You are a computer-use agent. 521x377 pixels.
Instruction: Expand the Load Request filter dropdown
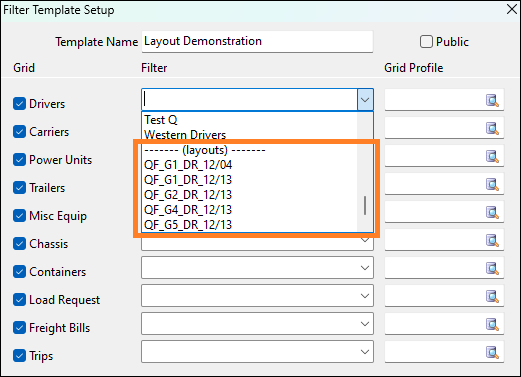pyautogui.click(x=365, y=296)
